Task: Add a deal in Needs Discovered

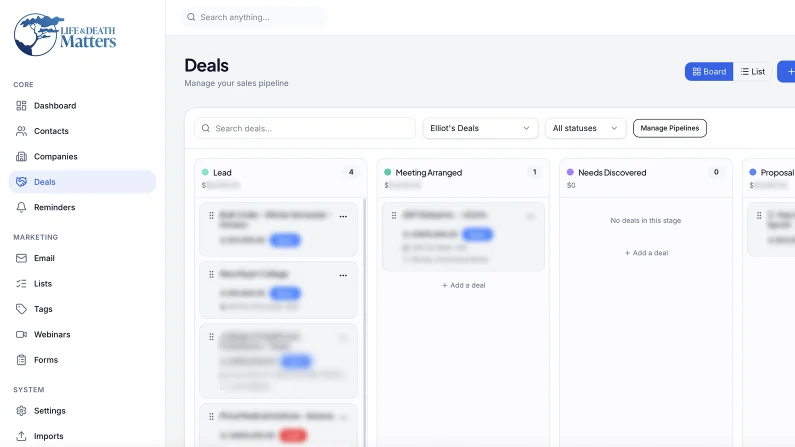Action: pos(646,252)
